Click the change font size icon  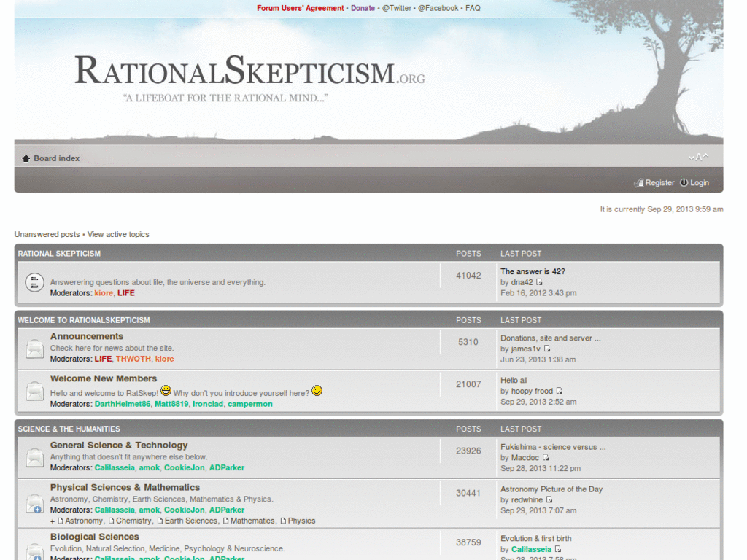point(698,157)
